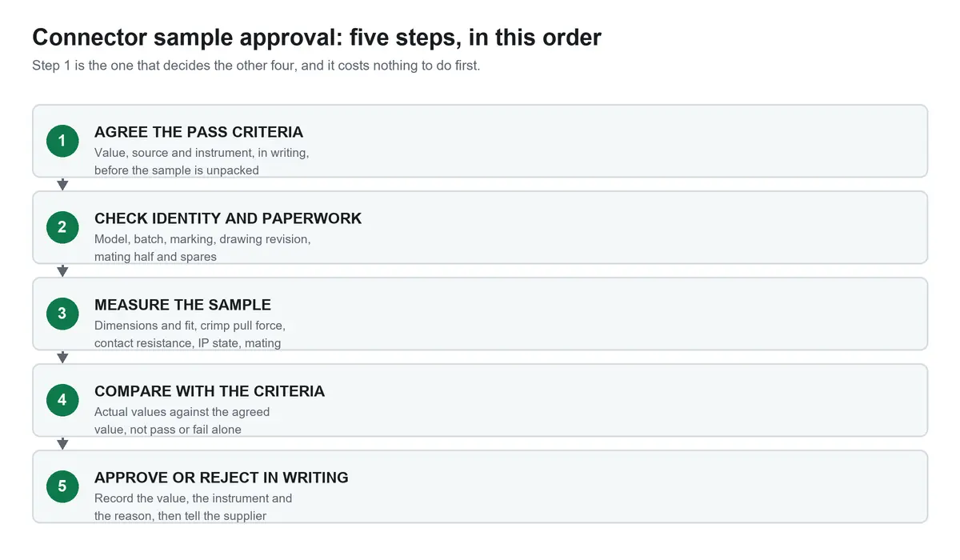The height and width of the screenshot is (560, 960).
Task: Select the AGREE THE PASS CRITERIA heading
Action: click(x=198, y=132)
